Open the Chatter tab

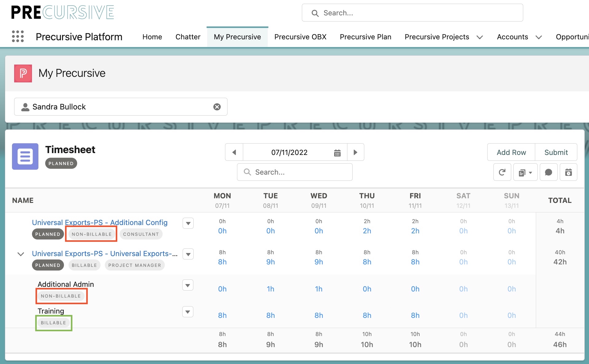(188, 37)
